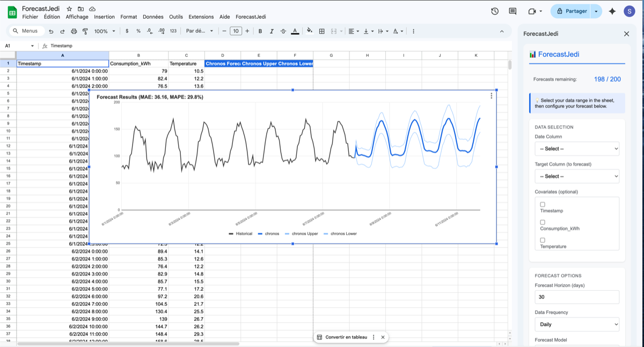Click the decrease decimal places icon
Image resolution: width=644 pixels, height=347 pixels.
(x=149, y=31)
